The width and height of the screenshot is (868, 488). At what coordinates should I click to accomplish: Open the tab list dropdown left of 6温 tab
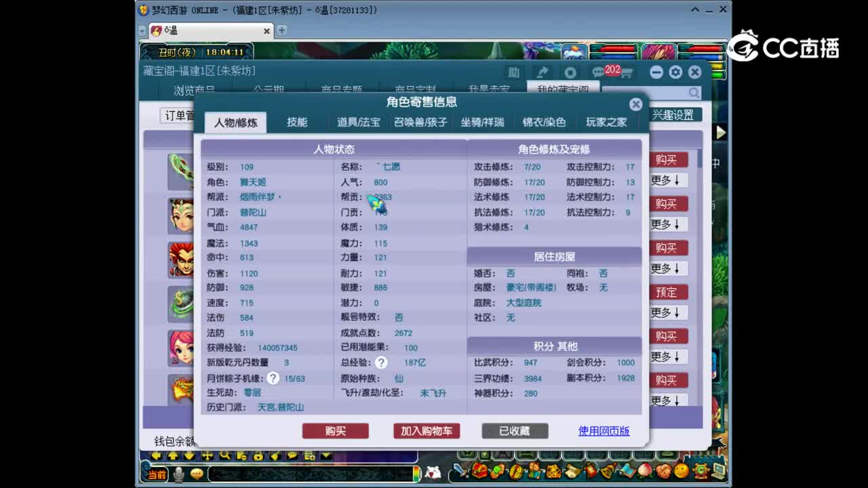click(142, 31)
